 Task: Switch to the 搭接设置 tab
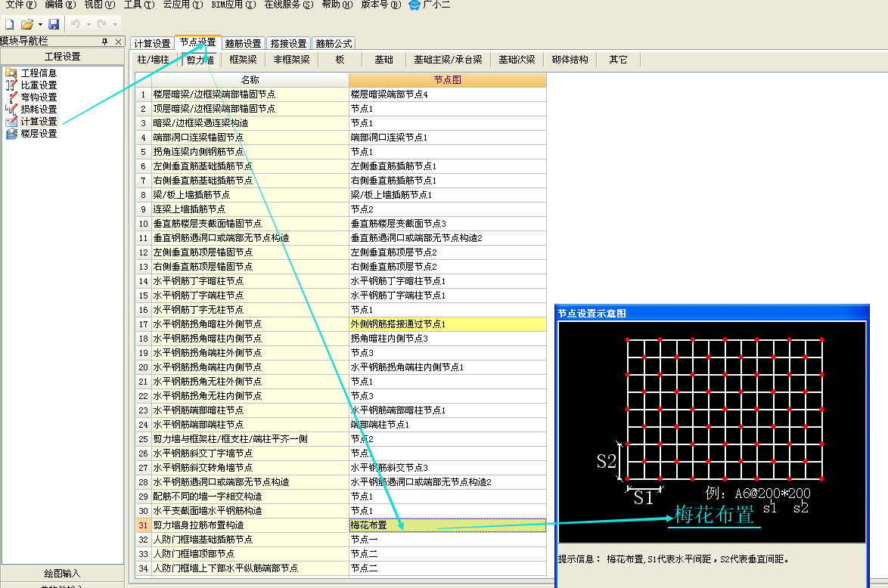click(288, 44)
